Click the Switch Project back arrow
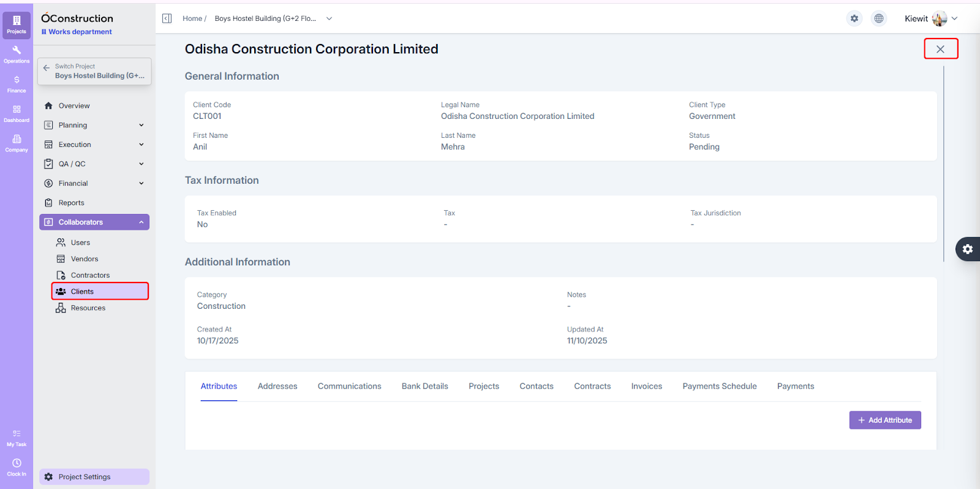 pyautogui.click(x=47, y=68)
